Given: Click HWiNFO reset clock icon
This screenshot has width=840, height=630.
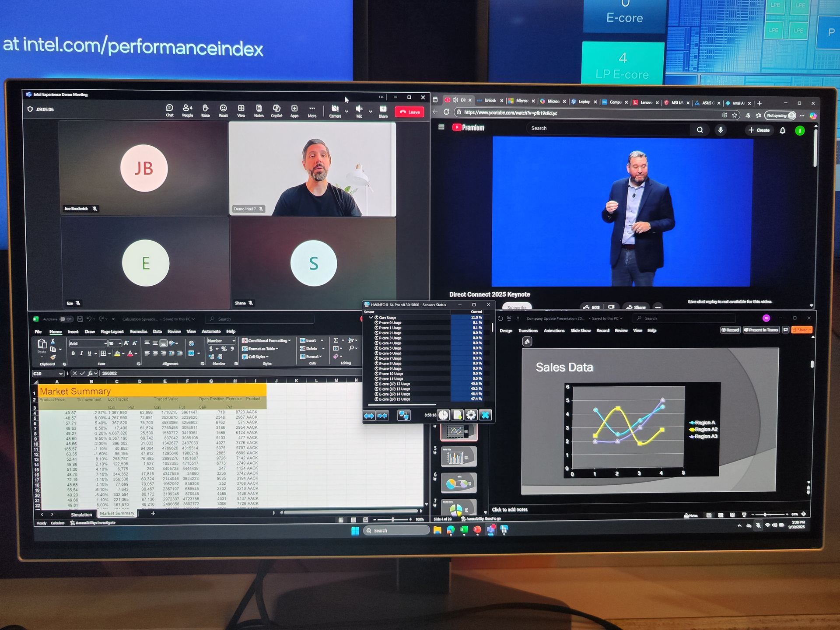Looking at the screenshot, I should pos(443,415).
